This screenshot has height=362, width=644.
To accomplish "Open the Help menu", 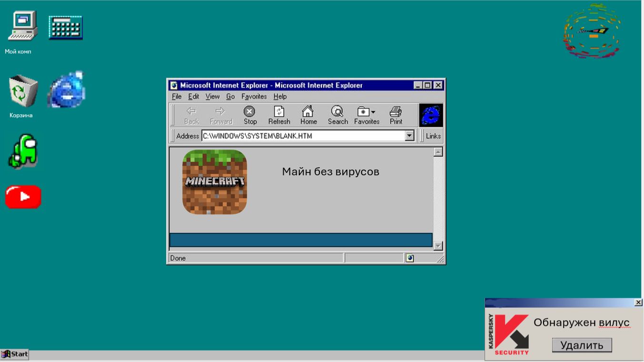I will 280,97.
